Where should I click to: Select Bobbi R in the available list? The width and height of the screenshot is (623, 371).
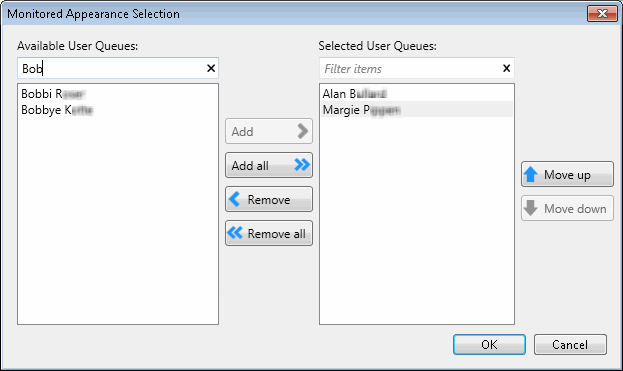(53, 94)
